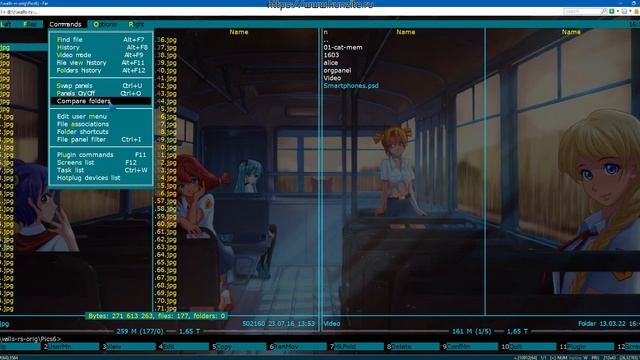This screenshot has width=640, height=360.
Task: Choose Video mode menu entry
Action: (x=101, y=55)
